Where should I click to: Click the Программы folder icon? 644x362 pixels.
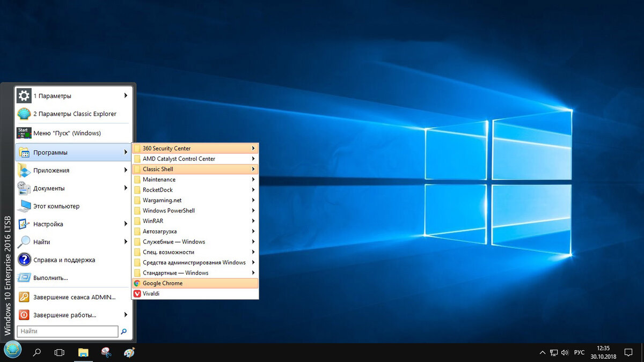coord(24,152)
